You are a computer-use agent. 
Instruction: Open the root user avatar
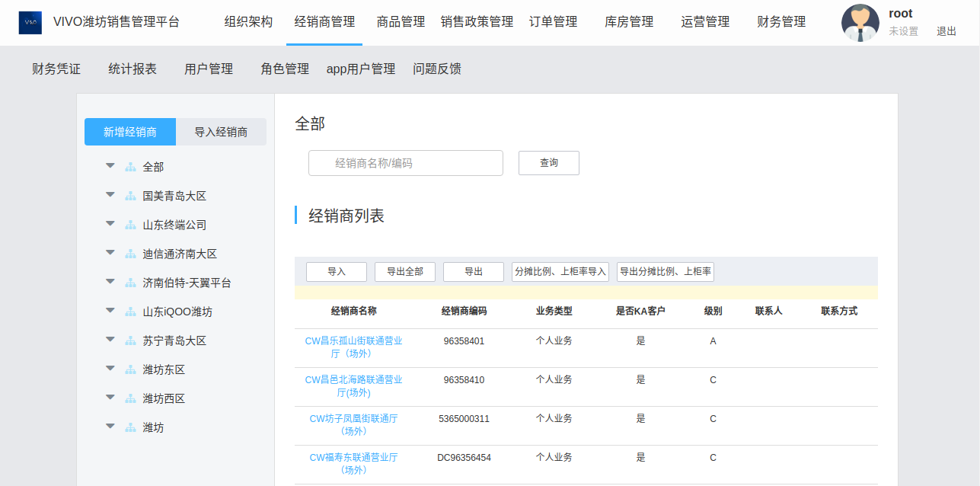[860, 22]
